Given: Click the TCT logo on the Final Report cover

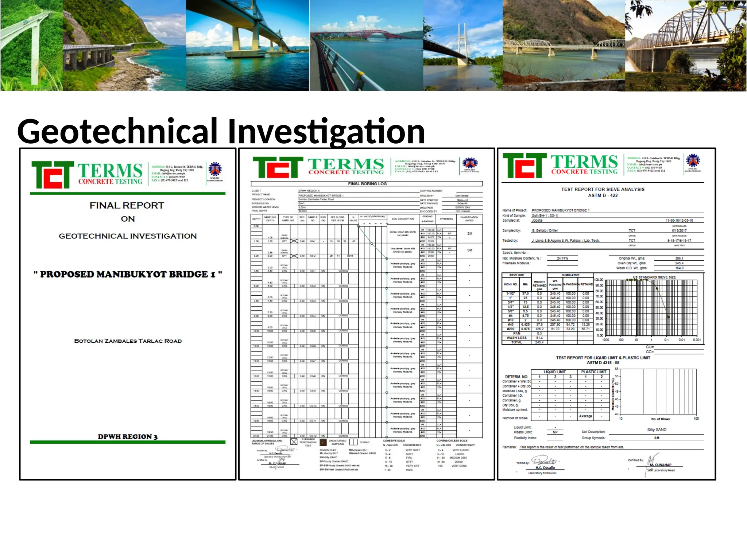Looking at the screenshot, I should [x=53, y=175].
